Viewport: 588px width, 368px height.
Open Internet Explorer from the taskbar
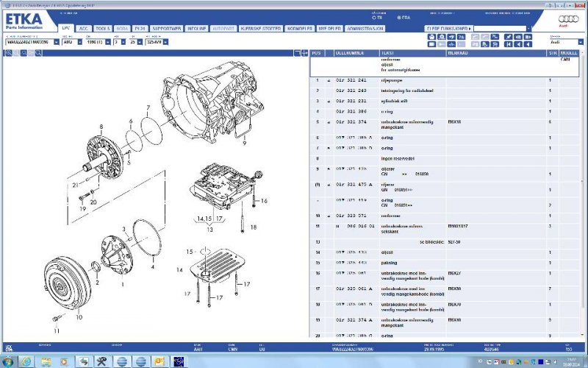pos(25,361)
